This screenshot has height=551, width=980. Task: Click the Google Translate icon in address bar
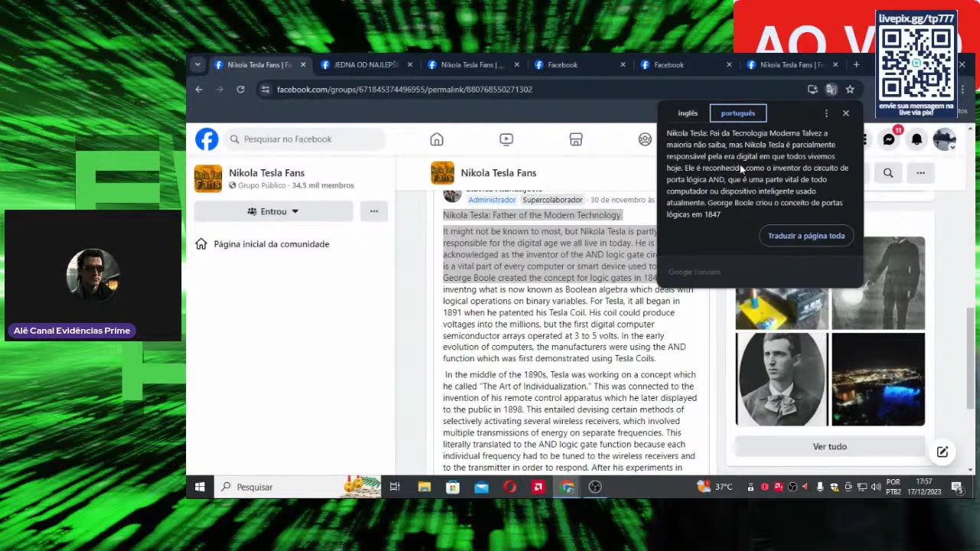pos(831,90)
